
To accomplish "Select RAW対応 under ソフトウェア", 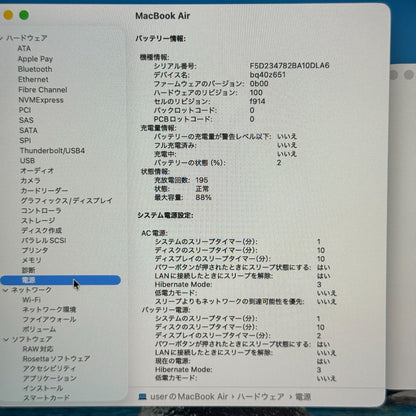I will coord(38,349).
